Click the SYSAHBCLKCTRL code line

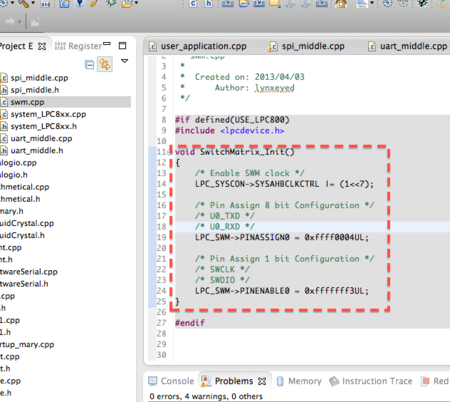click(284, 184)
